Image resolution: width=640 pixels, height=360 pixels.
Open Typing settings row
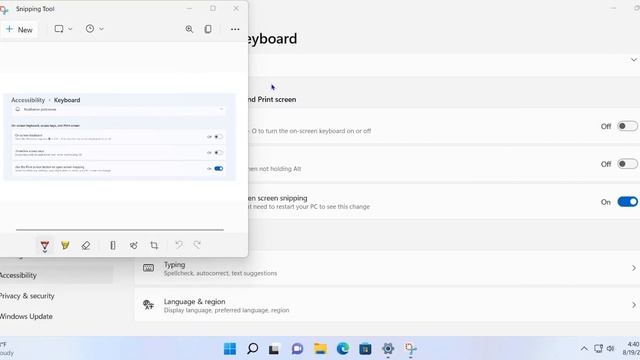[x=387, y=268]
